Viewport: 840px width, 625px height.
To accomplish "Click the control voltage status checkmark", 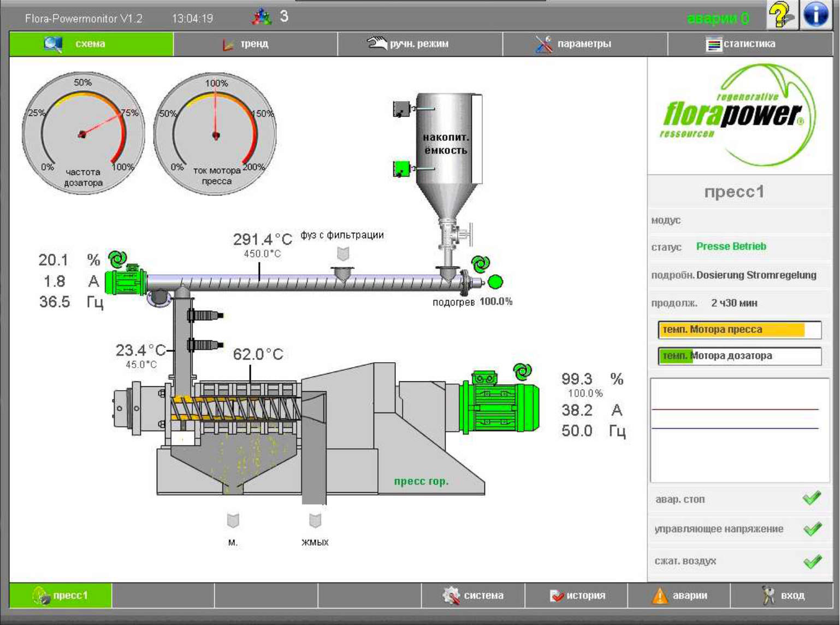I will [x=812, y=529].
